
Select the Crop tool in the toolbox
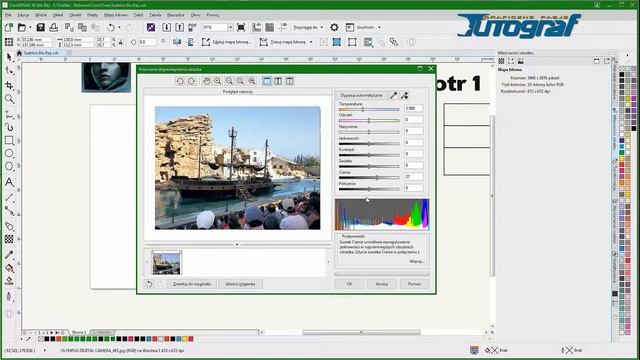click(x=9, y=85)
